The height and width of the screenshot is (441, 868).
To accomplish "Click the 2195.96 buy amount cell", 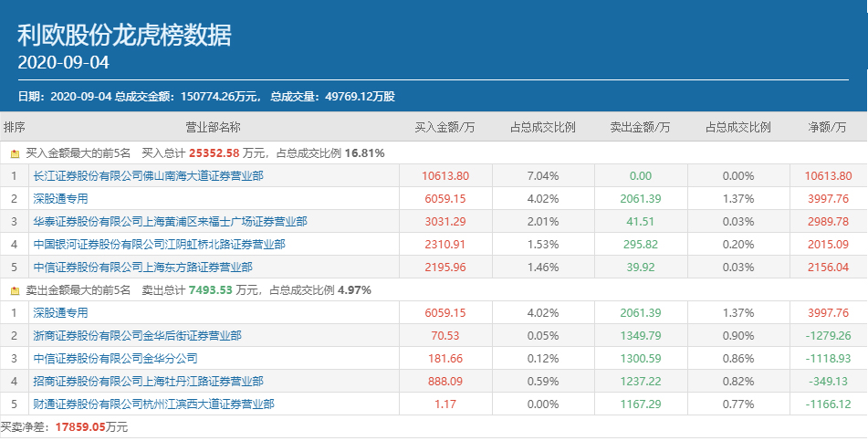I will click(445, 267).
